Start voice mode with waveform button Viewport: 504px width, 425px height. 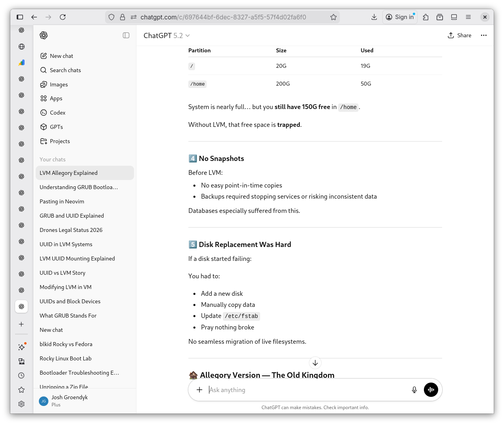(x=431, y=390)
